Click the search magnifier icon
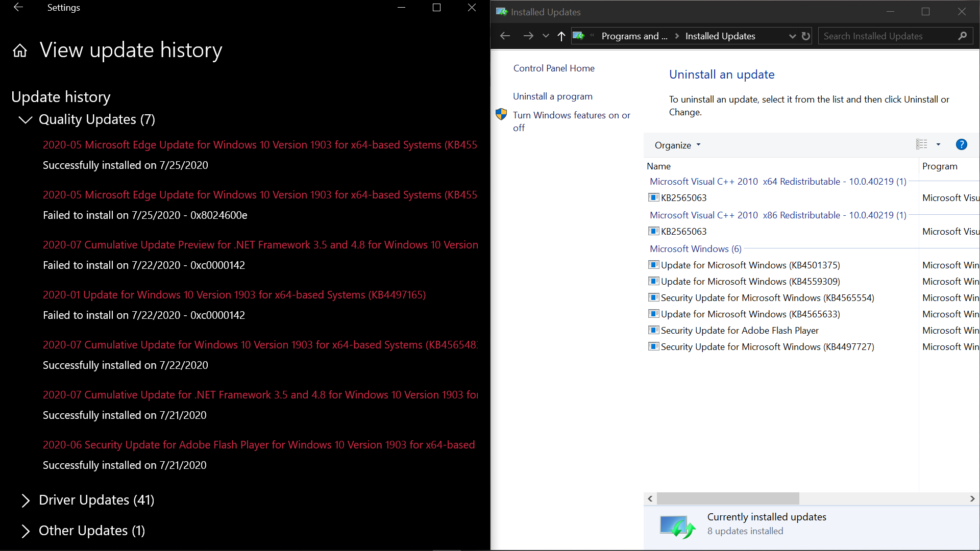This screenshot has height=551, width=980. 963,36
